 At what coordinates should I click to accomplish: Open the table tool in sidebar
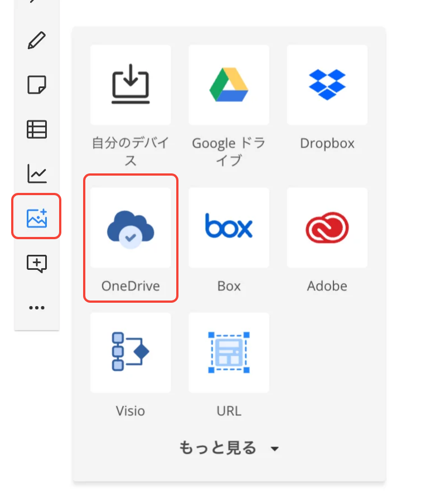click(x=37, y=129)
